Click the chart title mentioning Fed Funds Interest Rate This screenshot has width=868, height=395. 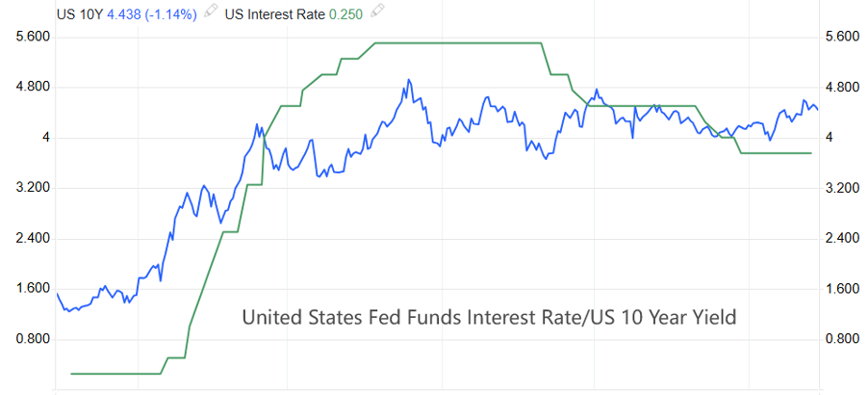(x=490, y=318)
